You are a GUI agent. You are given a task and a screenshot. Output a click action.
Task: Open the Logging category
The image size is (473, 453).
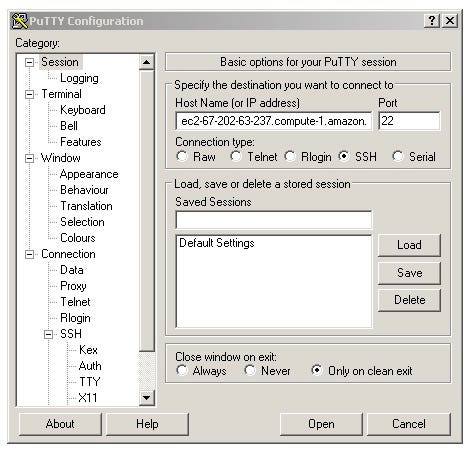(79, 78)
